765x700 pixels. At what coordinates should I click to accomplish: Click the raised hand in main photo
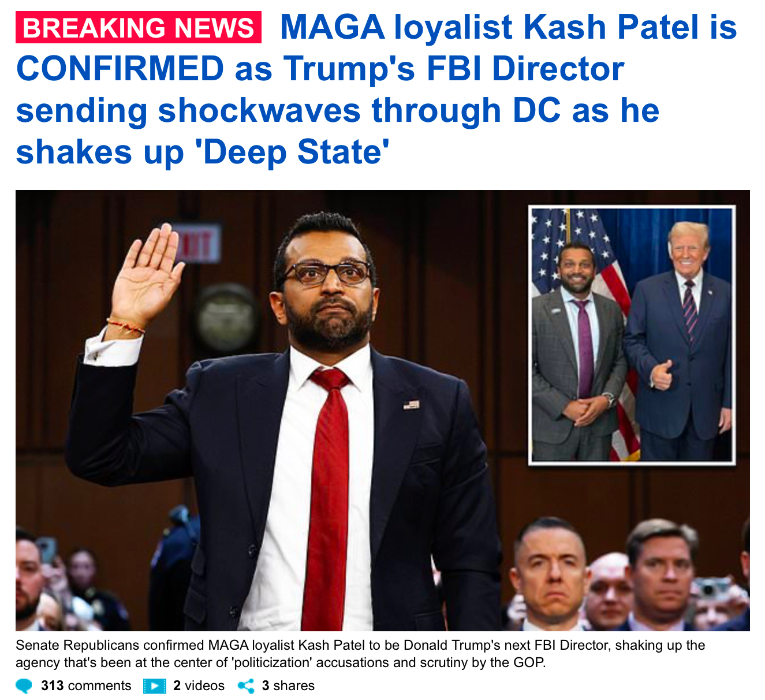tap(146, 276)
